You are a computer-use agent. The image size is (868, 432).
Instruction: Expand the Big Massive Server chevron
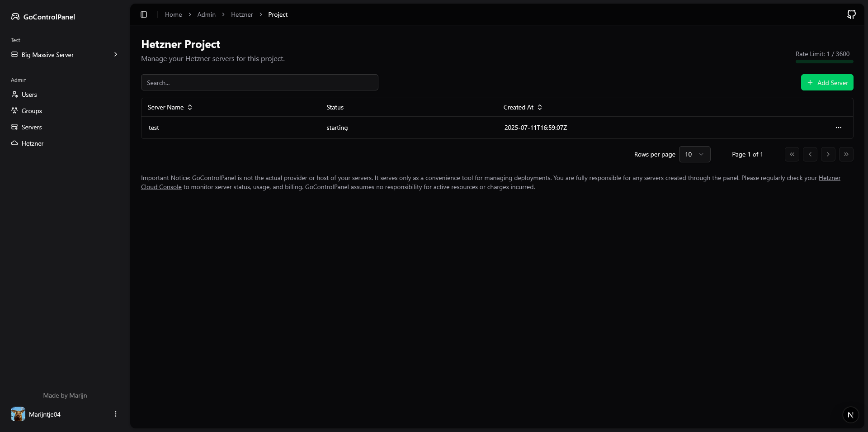(x=116, y=55)
